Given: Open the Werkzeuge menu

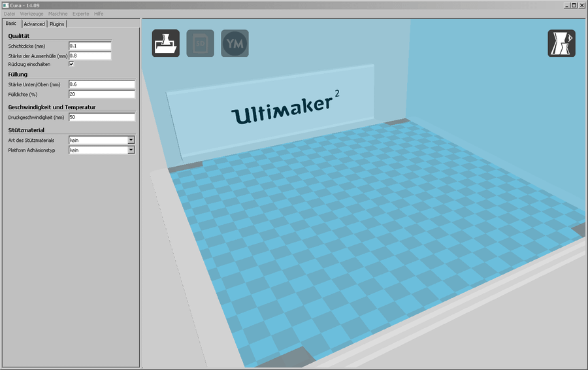Looking at the screenshot, I should coord(31,14).
